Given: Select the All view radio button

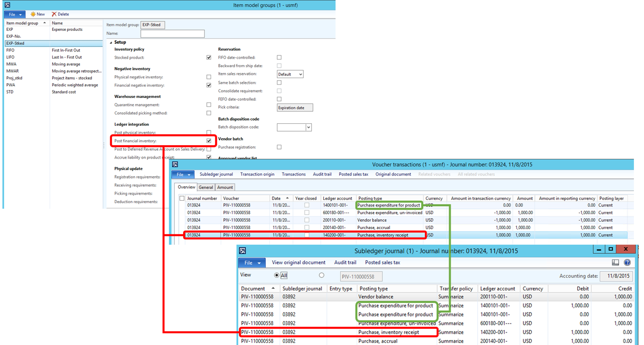Looking at the screenshot, I should [277, 275].
